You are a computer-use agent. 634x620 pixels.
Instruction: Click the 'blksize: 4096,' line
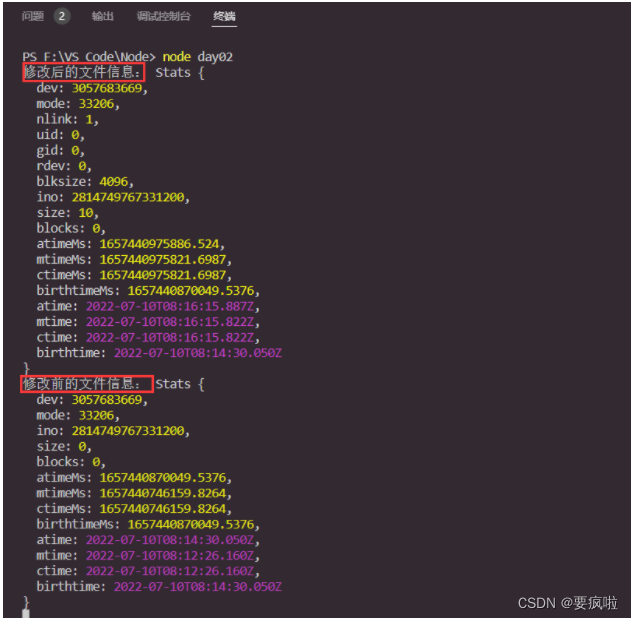pos(85,182)
